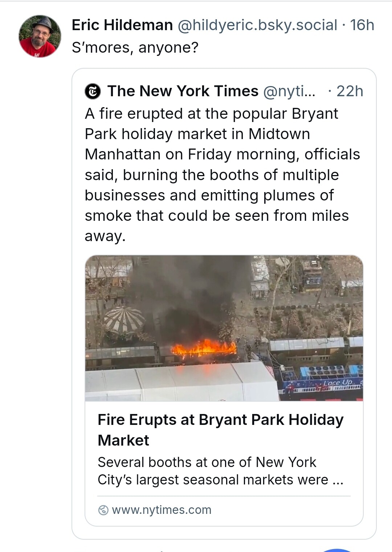
Task: Select the @hildyeric.bsky.social handle
Action: [257, 25]
